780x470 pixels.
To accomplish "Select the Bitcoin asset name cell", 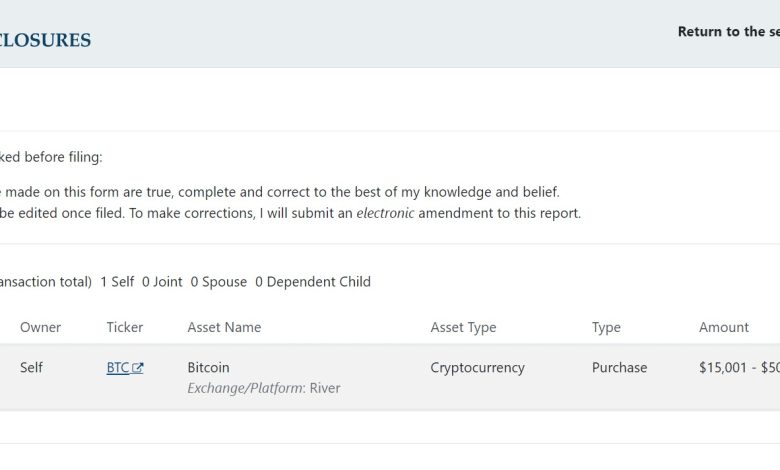I will click(208, 367).
